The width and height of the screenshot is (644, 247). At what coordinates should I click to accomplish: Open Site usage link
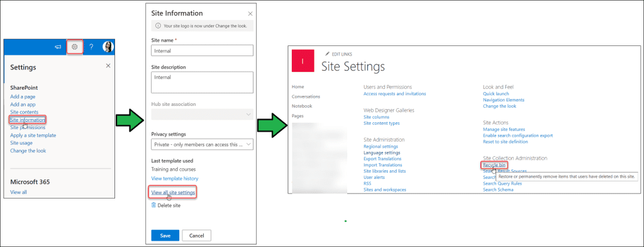pyautogui.click(x=21, y=143)
